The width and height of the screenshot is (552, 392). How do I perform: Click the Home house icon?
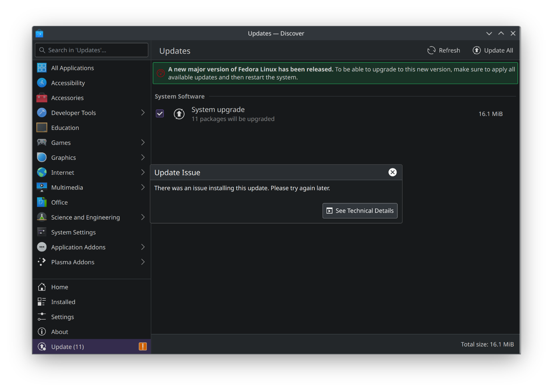[42, 287]
